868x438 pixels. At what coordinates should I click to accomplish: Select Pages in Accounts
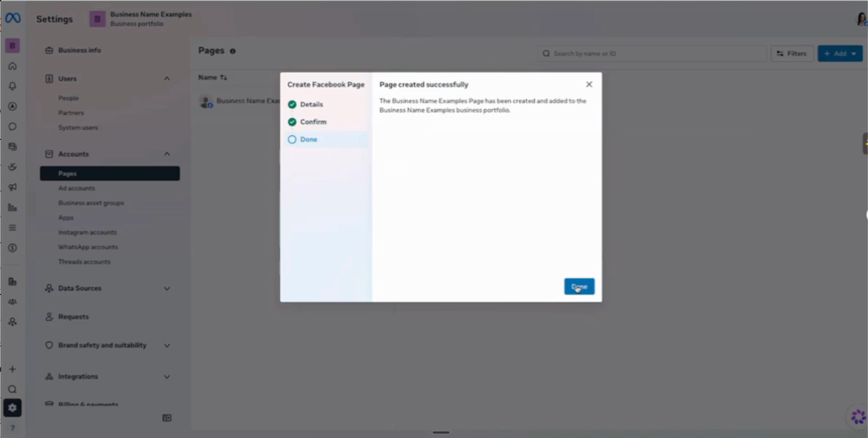click(x=110, y=173)
